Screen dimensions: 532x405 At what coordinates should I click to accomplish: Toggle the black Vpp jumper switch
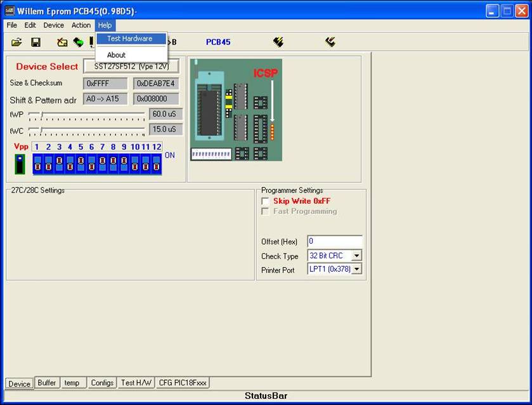pyautogui.click(x=20, y=164)
